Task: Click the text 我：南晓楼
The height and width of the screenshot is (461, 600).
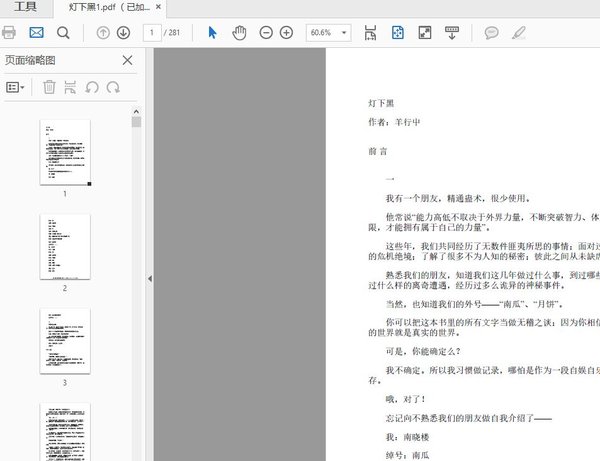Action: (x=407, y=437)
